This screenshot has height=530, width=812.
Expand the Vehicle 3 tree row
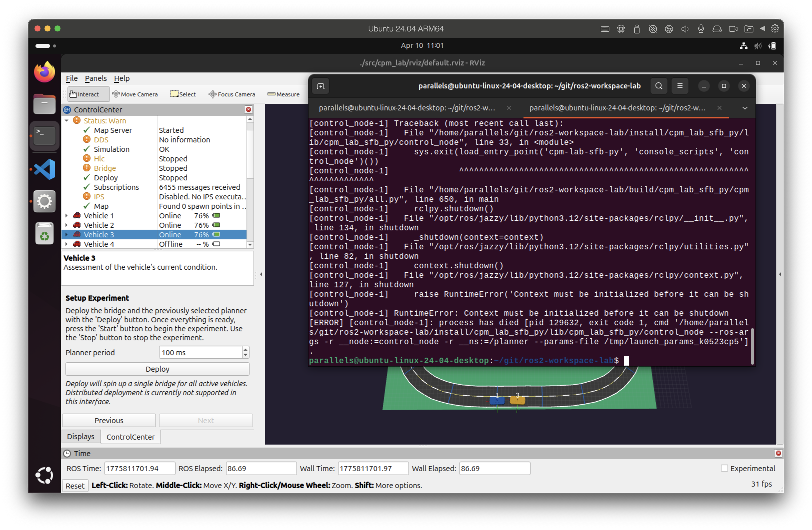point(66,235)
